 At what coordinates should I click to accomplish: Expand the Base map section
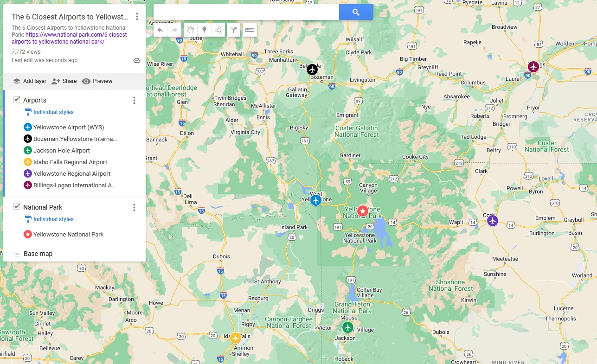[17, 254]
